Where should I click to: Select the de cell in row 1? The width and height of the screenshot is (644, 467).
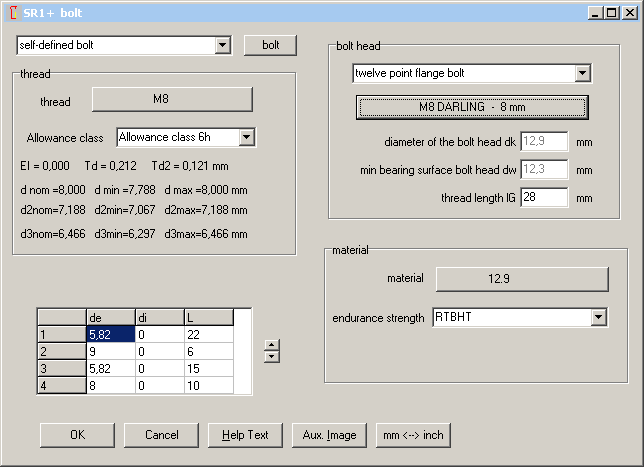tap(110, 335)
